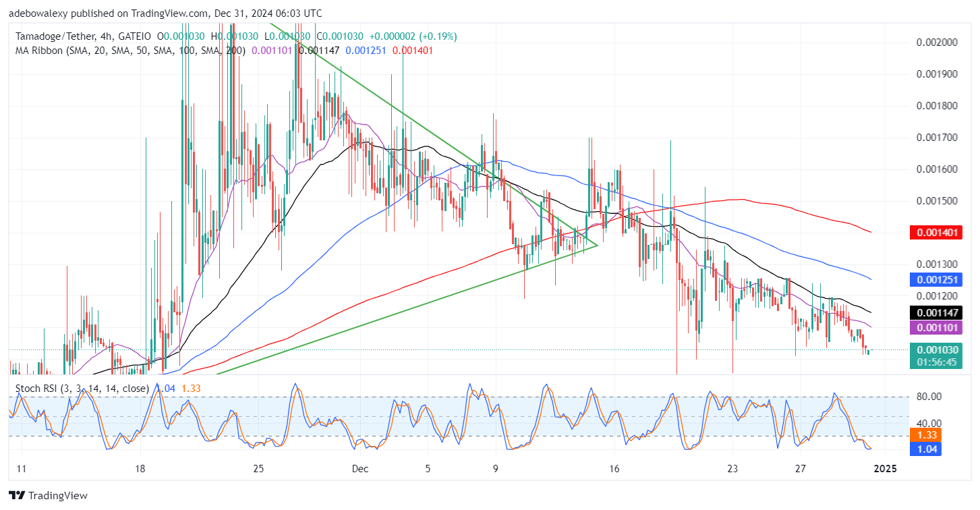
Task: Click the current price 0.001030 countdown label
Action: (x=936, y=356)
